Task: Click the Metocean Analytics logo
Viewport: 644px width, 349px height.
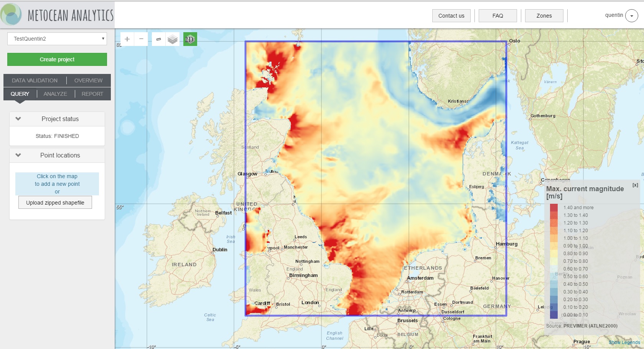Action: pos(57,15)
